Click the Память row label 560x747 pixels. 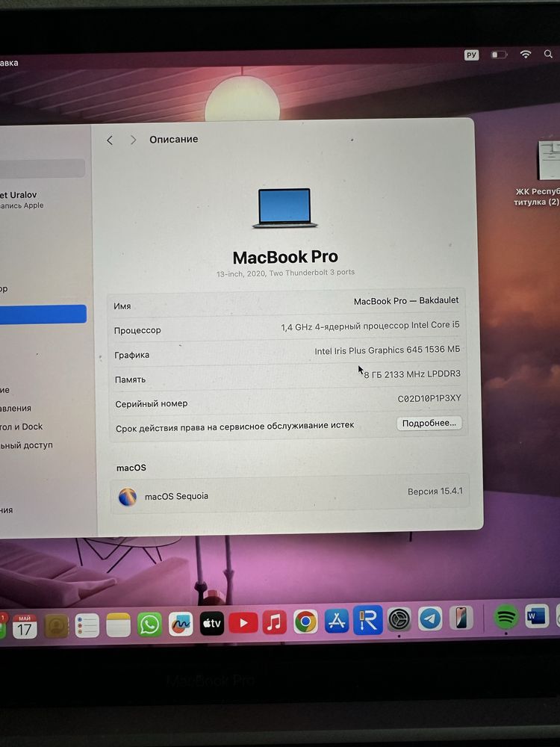[130, 379]
